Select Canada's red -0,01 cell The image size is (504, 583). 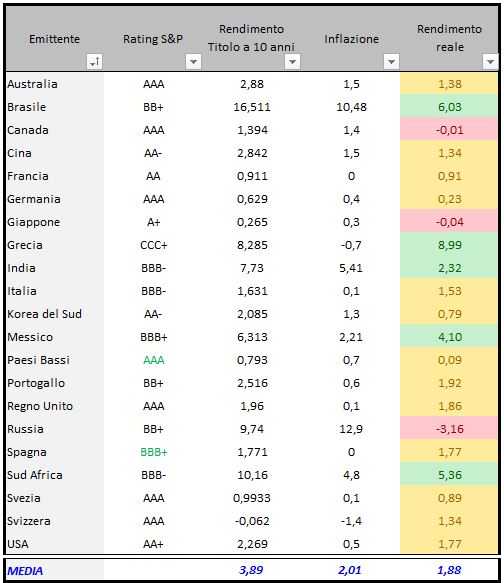pos(449,130)
